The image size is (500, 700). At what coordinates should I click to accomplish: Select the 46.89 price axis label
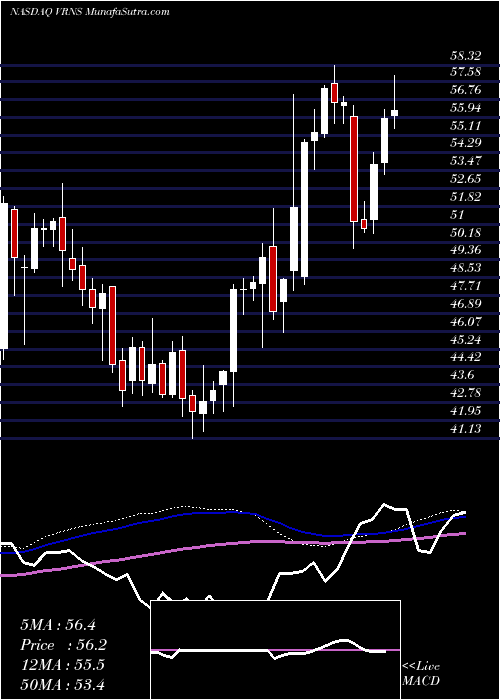point(465,304)
